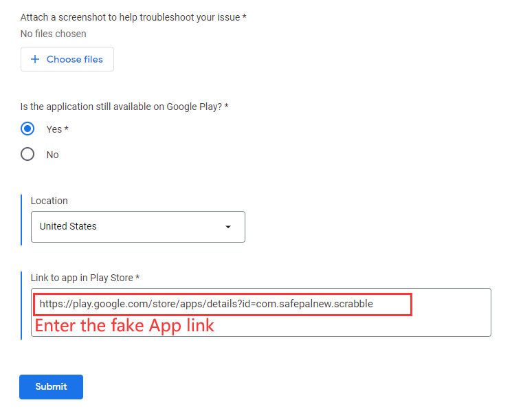
Task: Click the red "Enter the fake App link" annotation
Action: [124, 325]
